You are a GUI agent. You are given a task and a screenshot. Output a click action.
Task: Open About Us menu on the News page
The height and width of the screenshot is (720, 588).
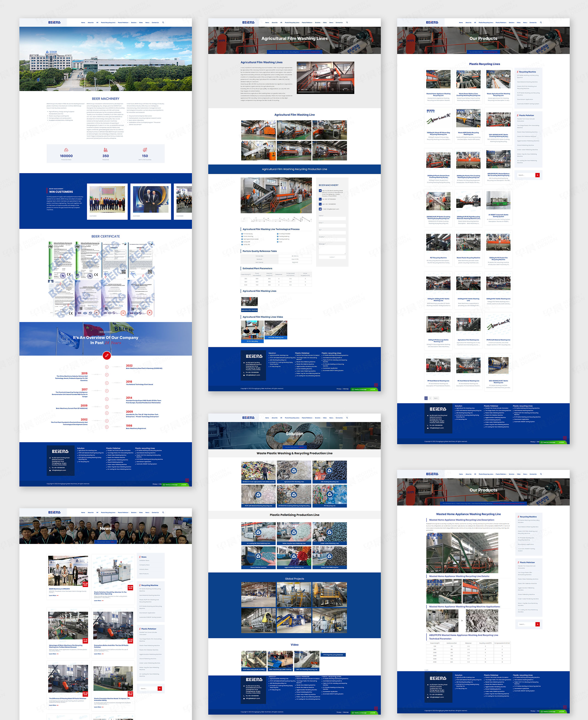[90, 513]
